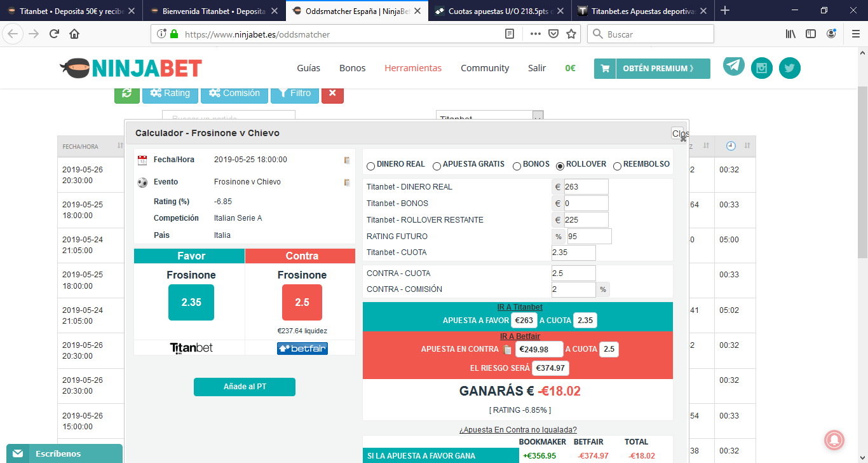
Task: Open the Bonos menu item
Action: click(353, 68)
